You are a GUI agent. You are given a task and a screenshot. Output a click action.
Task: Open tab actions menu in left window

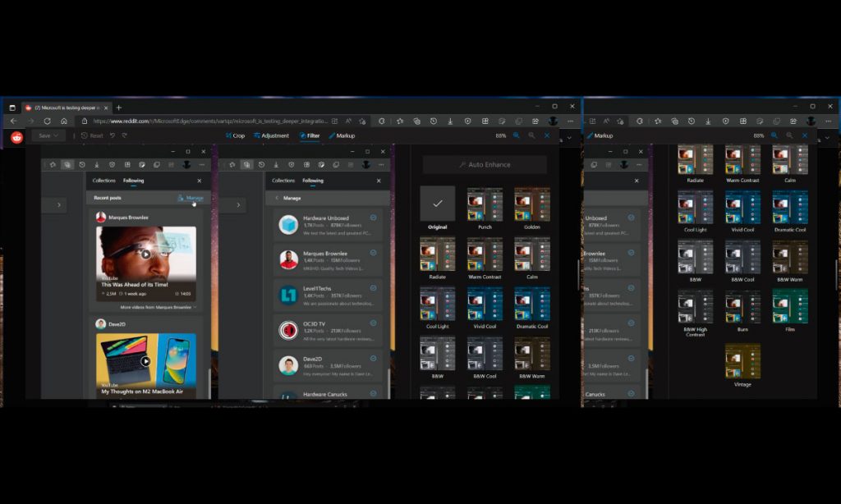(x=12, y=108)
